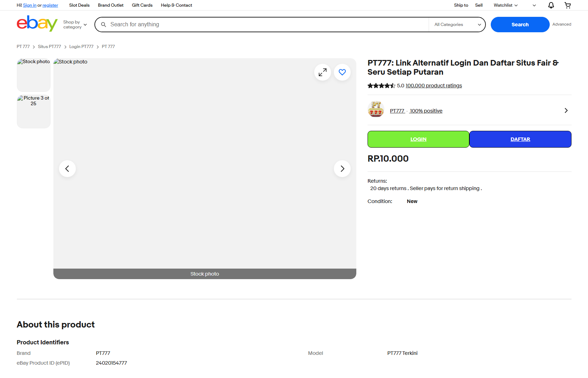The image size is (588, 378).
Task: Open the 100.000 product ratings link
Action: [x=434, y=86]
